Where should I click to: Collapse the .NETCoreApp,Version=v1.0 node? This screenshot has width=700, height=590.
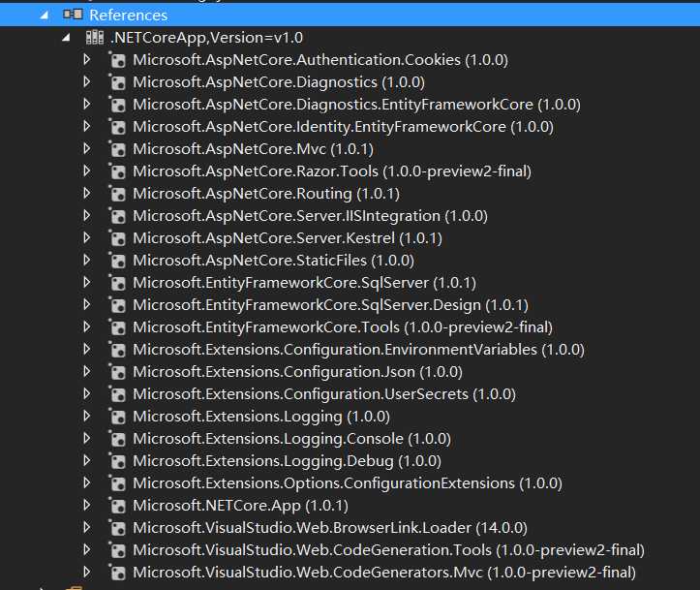click(66, 38)
